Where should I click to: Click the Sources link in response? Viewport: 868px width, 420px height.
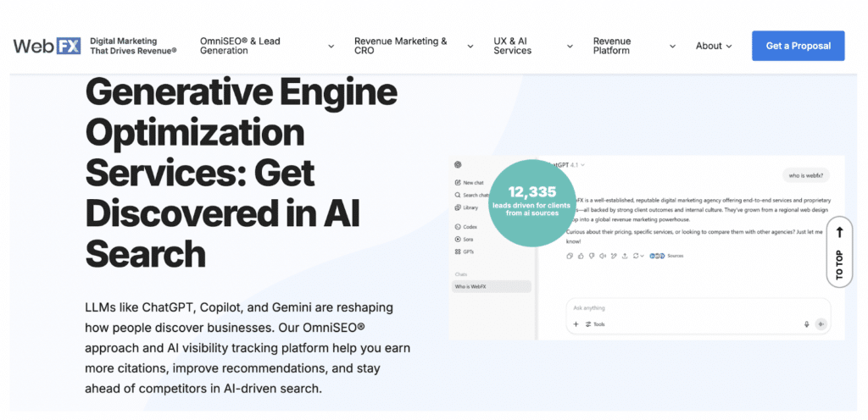[x=676, y=256]
